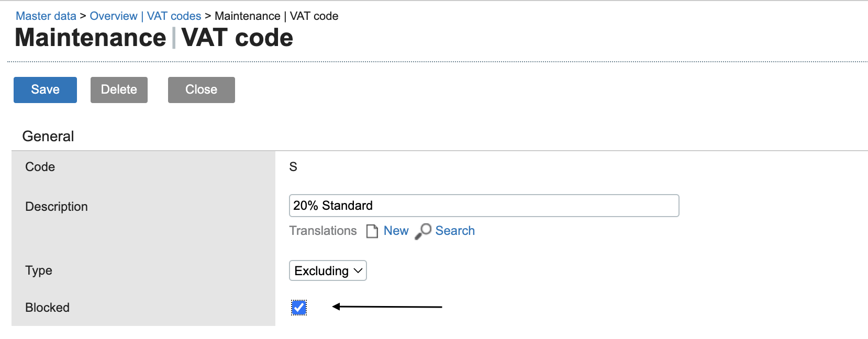This screenshot has height=339, width=868.
Task: Click the Blocked field label
Action: pos(47,308)
